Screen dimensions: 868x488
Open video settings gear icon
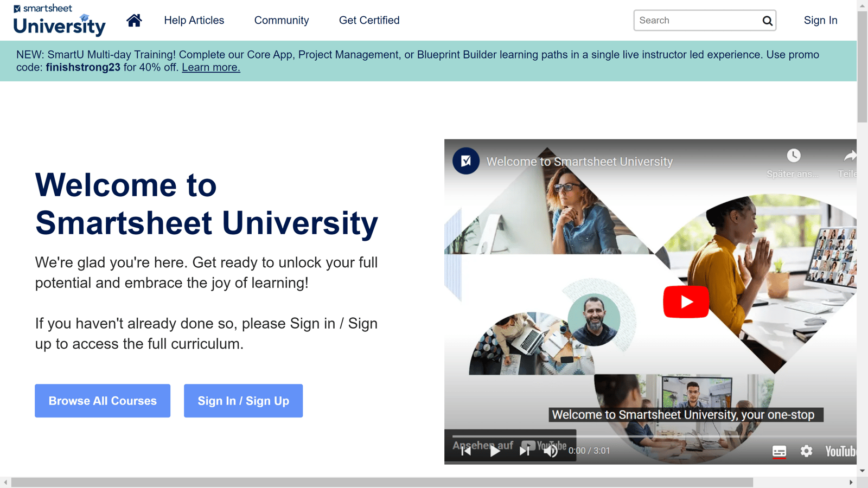pyautogui.click(x=806, y=451)
